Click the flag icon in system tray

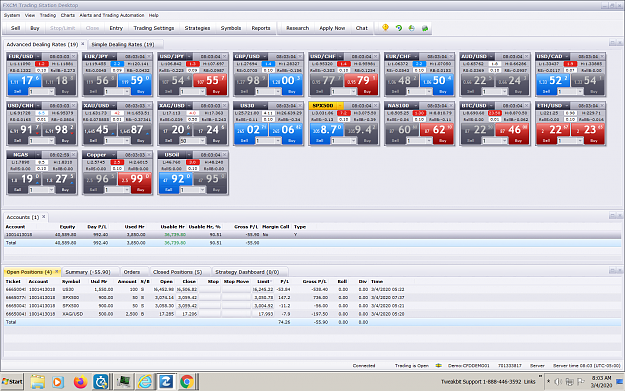(x=581, y=382)
